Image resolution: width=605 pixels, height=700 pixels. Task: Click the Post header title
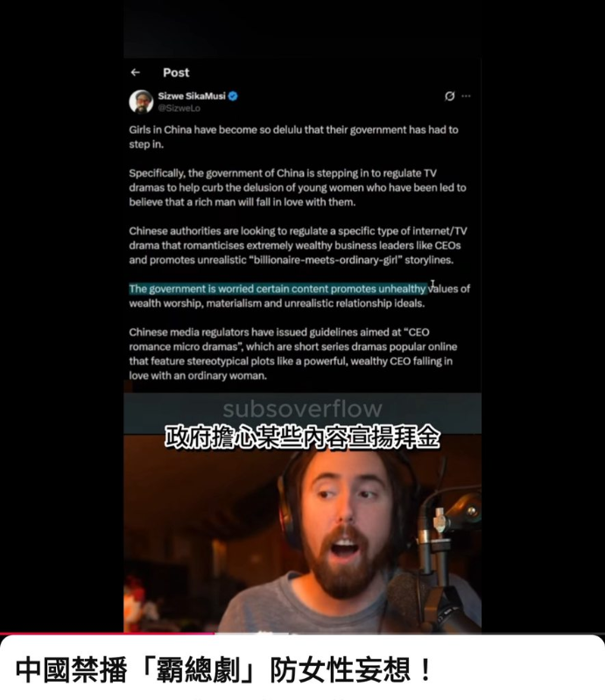pyautogui.click(x=176, y=73)
